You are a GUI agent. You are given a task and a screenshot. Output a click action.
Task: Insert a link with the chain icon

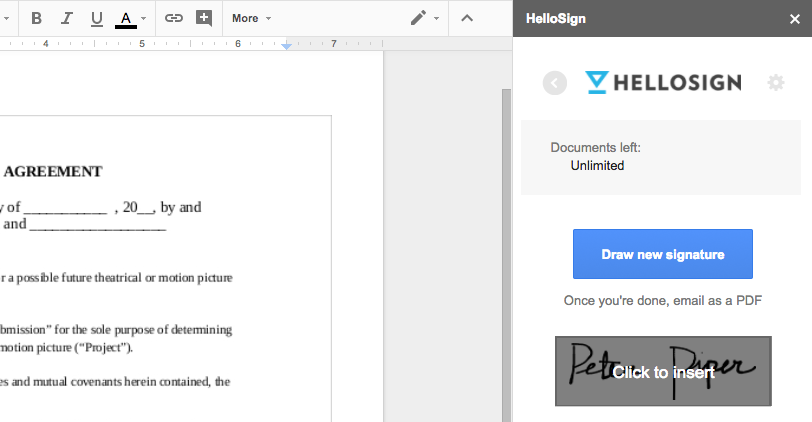pos(173,18)
